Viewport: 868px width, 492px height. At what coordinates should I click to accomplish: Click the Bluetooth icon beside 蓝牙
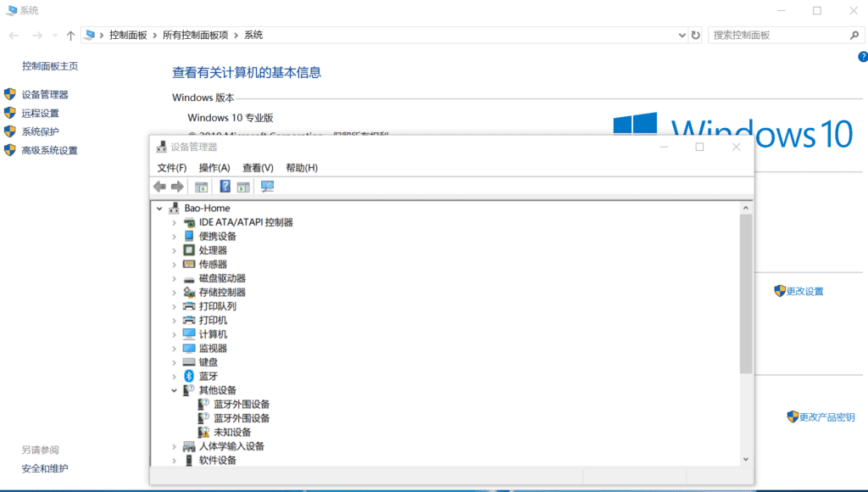coord(189,376)
